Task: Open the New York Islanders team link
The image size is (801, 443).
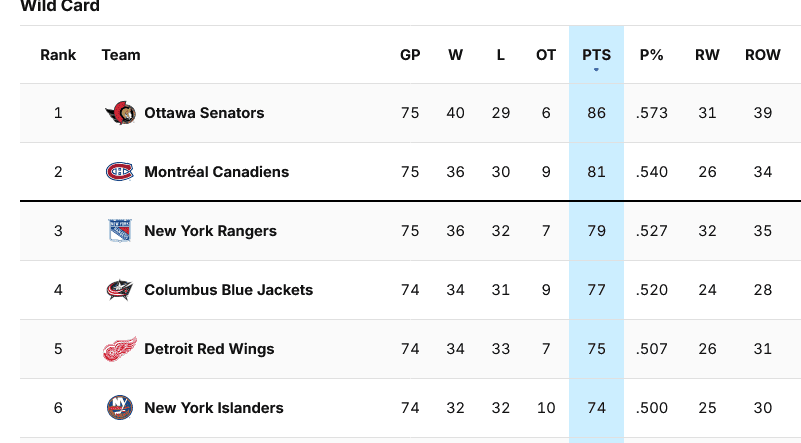Action: pyautogui.click(x=214, y=408)
